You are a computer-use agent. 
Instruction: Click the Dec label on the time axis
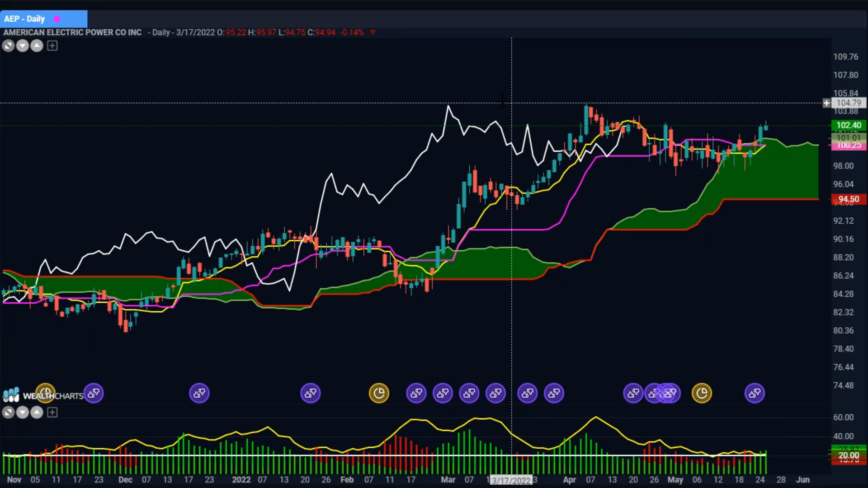click(x=125, y=480)
